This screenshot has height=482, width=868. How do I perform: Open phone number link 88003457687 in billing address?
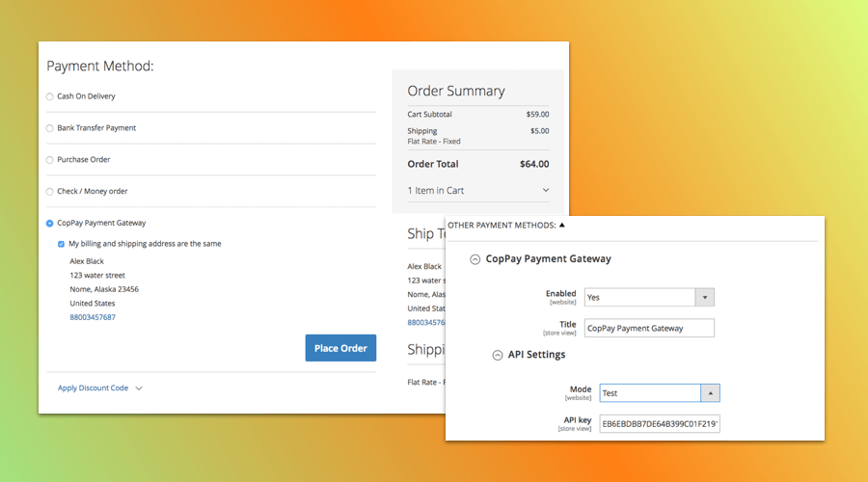click(93, 317)
